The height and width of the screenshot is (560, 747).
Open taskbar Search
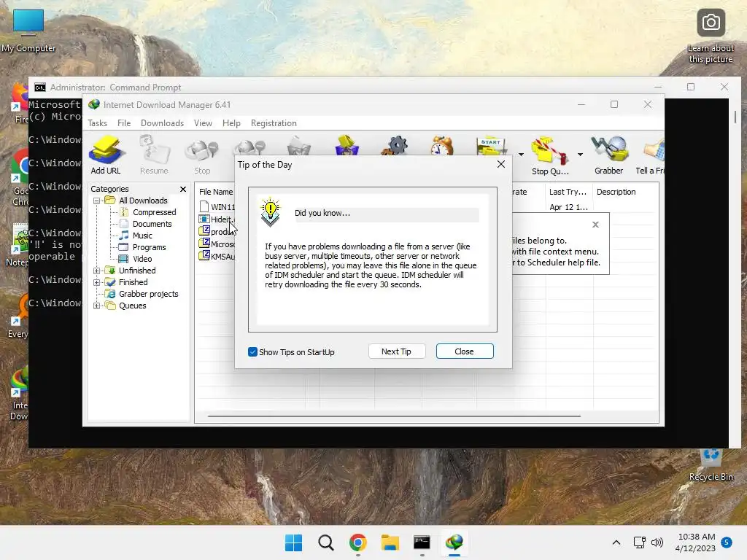[326, 542]
